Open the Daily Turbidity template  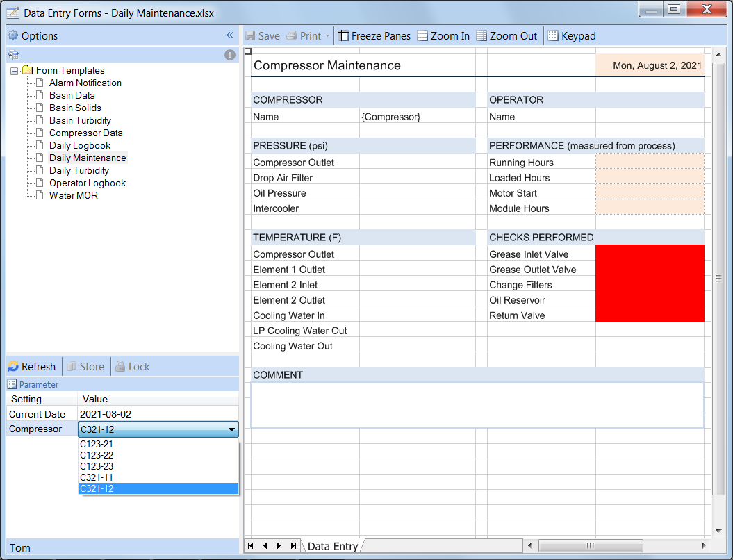(x=79, y=171)
